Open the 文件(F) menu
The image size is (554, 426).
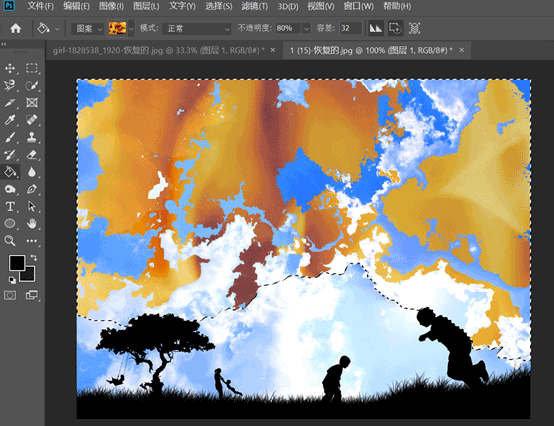(x=41, y=6)
